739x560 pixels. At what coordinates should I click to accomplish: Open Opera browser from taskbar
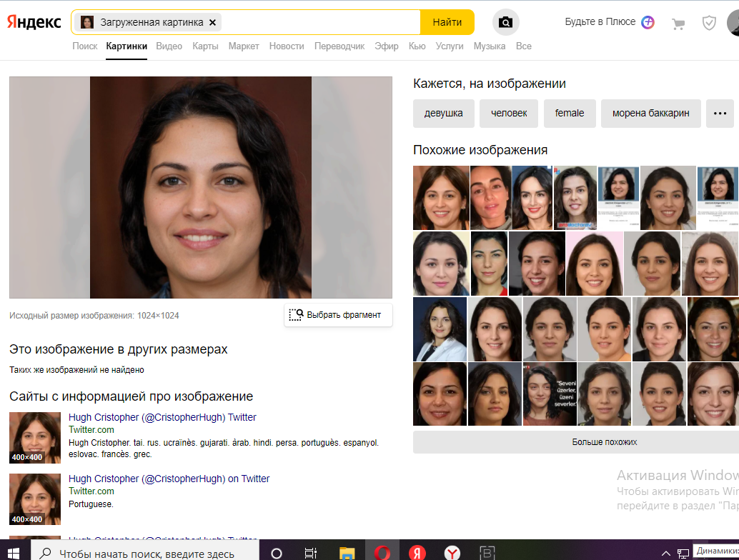pyautogui.click(x=382, y=552)
